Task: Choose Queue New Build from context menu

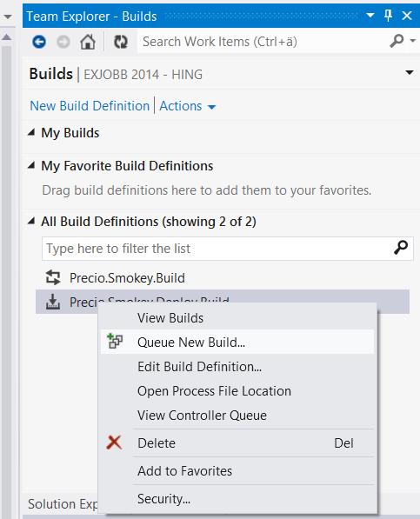Action: pyautogui.click(x=237, y=342)
